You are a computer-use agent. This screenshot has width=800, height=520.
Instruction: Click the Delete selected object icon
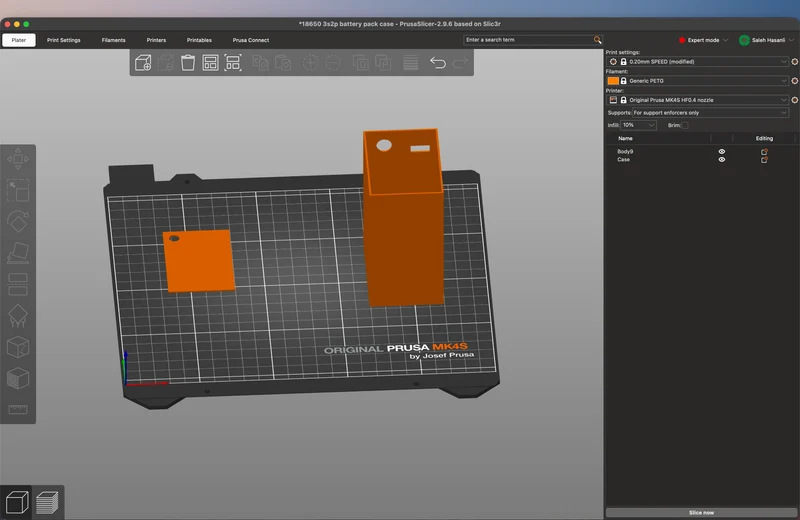coord(165,63)
